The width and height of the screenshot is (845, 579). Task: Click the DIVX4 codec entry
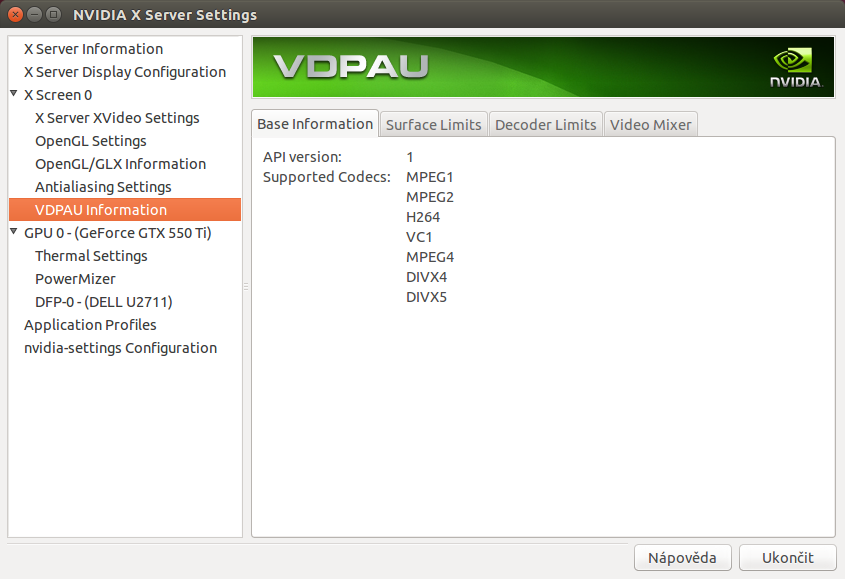click(426, 277)
